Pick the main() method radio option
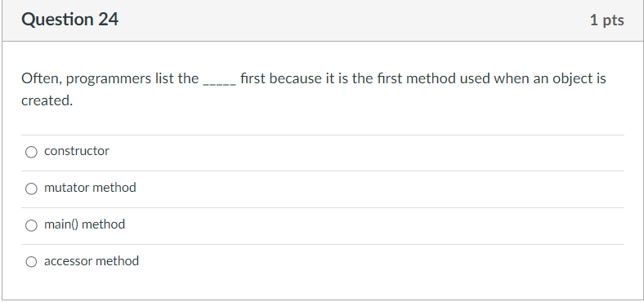The image size is (644, 302). [x=31, y=225]
